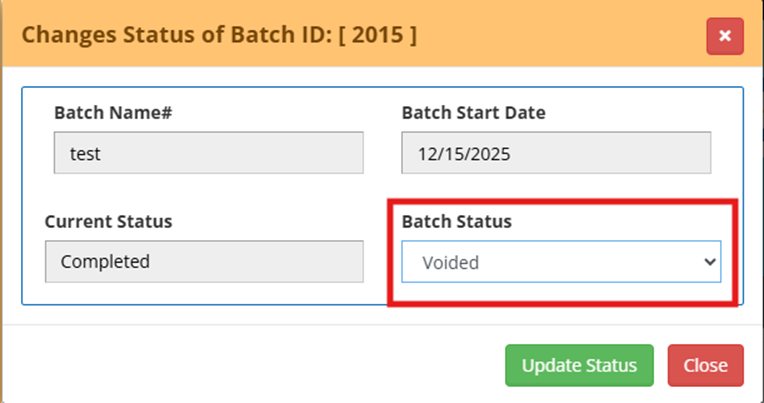Image resolution: width=764 pixels, height=403 pixels.
Task: Click the "test" text in Batch Name box
Action: tap(85, 155)
